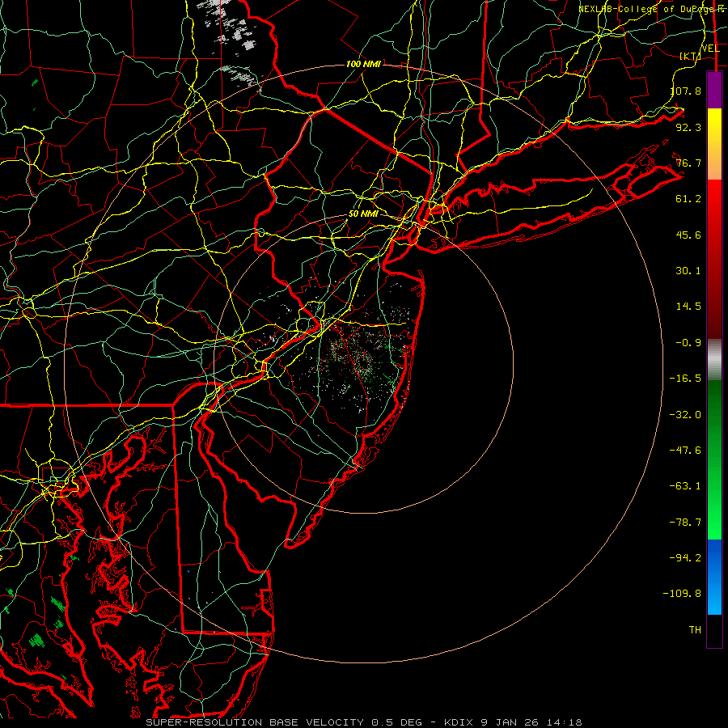Click the gray near-zero segment of the color bar
The image size is (728, 728).
[714, 360]
